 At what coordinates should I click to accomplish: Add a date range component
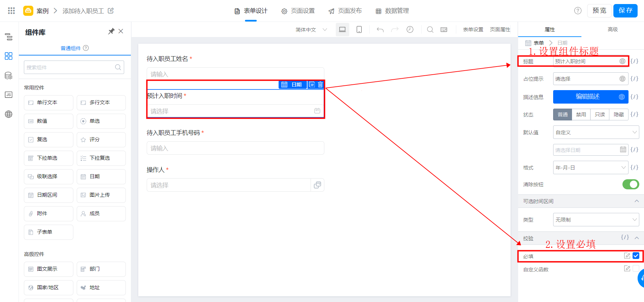(x=48, y=195)
